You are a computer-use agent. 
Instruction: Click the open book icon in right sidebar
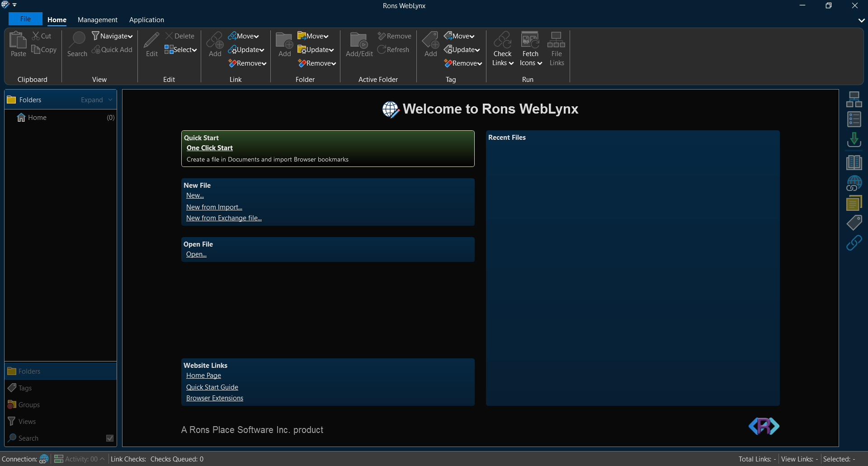click(854, 162)
